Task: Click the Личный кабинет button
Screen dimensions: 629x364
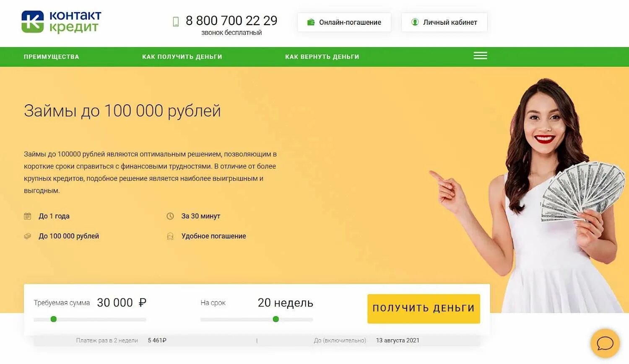Action: (x=444, y=22)
